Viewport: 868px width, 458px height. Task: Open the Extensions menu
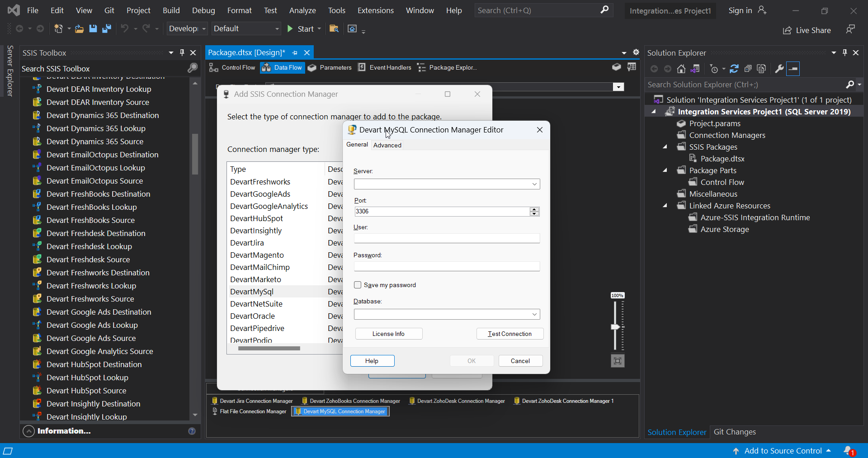376,10
